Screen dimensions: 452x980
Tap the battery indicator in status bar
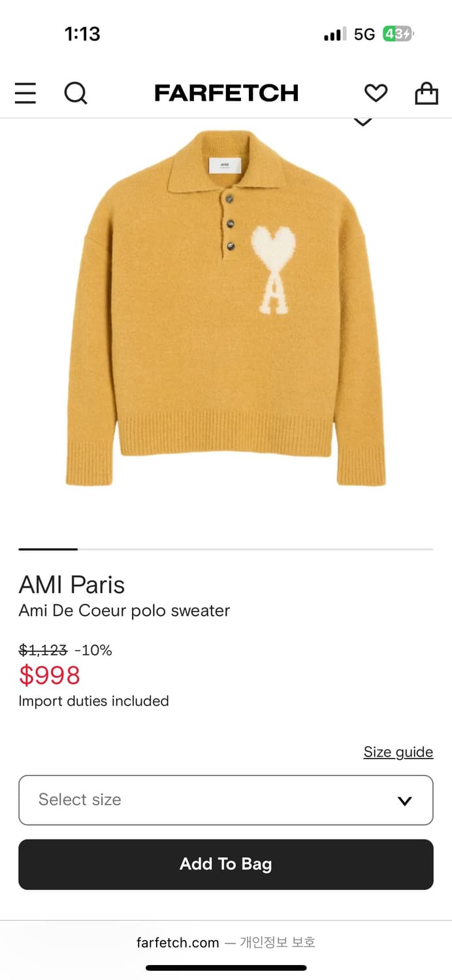click(398, 34)
